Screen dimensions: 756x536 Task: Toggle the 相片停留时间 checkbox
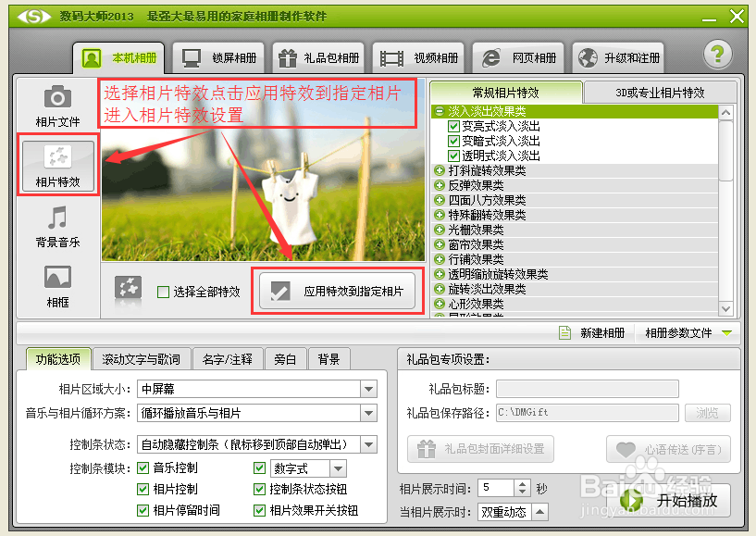[143, 510]
